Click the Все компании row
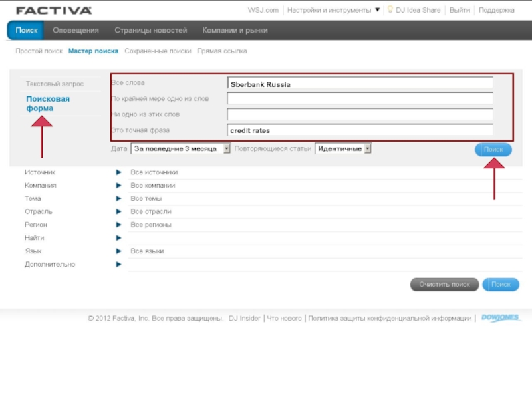Viewport: 532px width, 399px height. tap(325, 186)
